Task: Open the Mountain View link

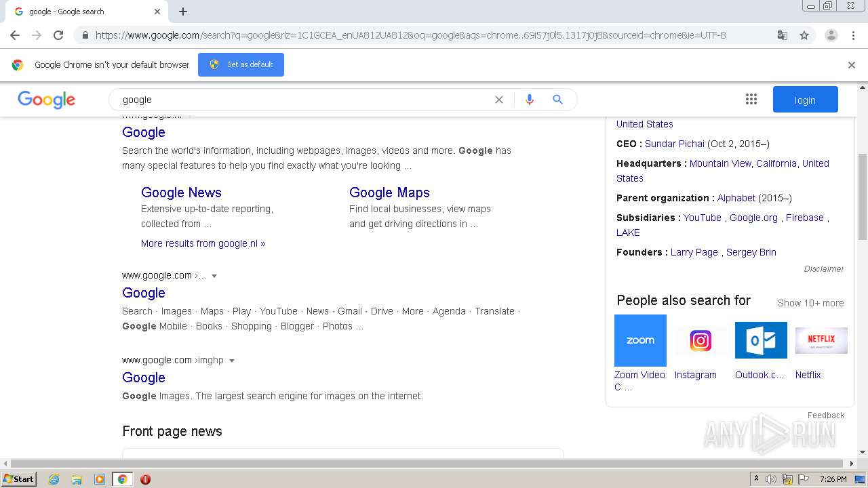Action: tap(720, 163)
